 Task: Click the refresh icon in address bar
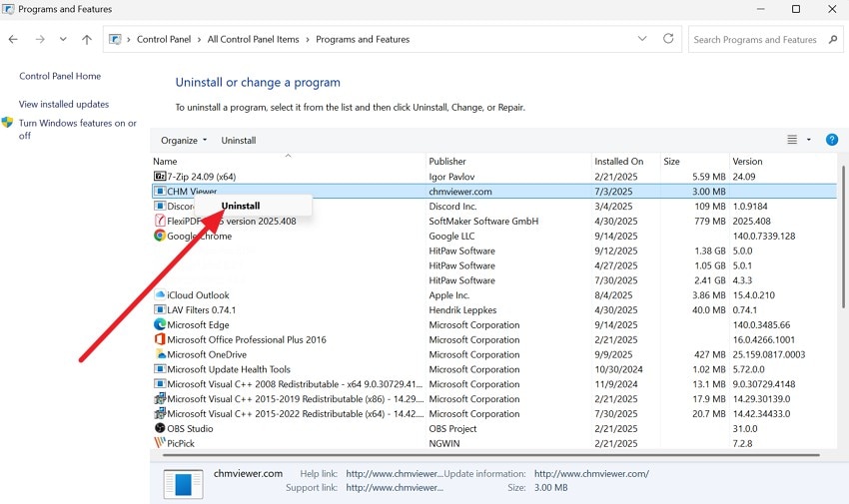point(668,38)
